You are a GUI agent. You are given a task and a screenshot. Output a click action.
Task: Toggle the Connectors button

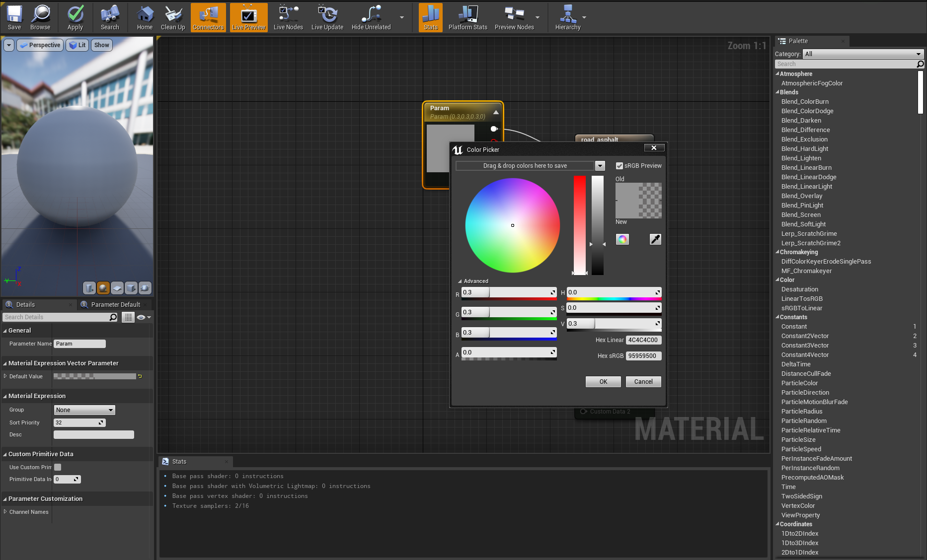click(208, 17)
